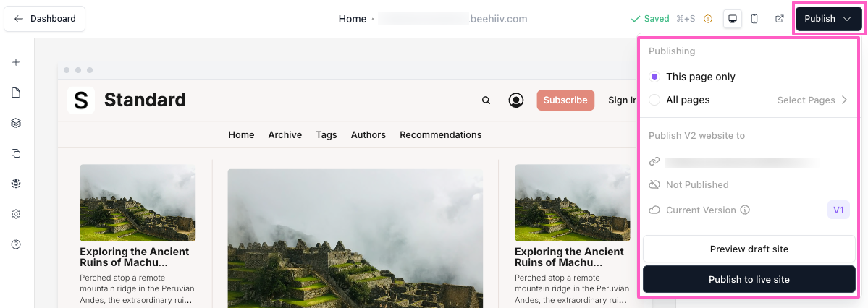Open the Recommendations nav item

(441, 135)
